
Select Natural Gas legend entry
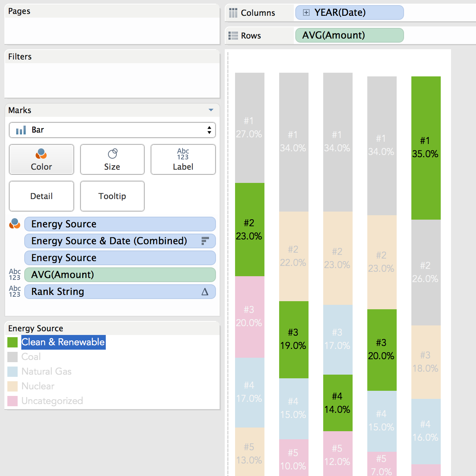point(46,372)
